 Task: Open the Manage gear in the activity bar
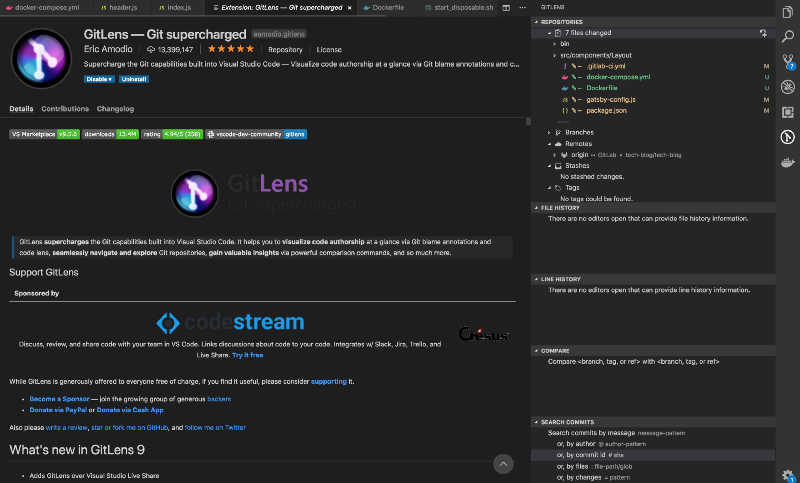[x=788, y=475]
